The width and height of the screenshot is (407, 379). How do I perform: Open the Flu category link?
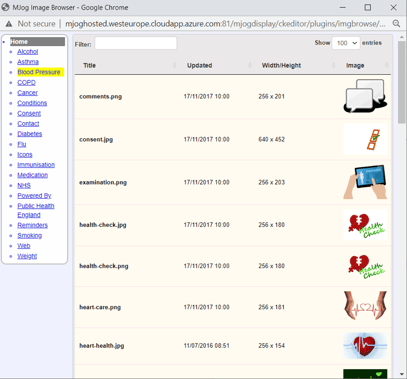[22, 144]
